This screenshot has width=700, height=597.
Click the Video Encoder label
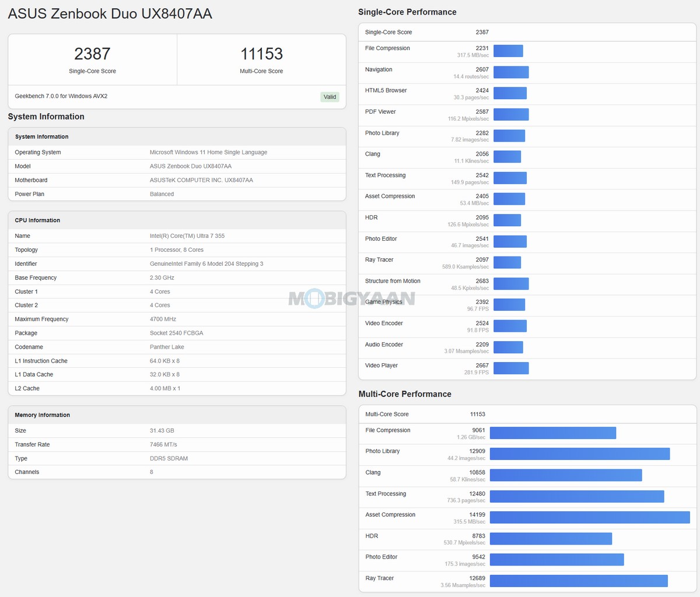(x=384, y=323)
